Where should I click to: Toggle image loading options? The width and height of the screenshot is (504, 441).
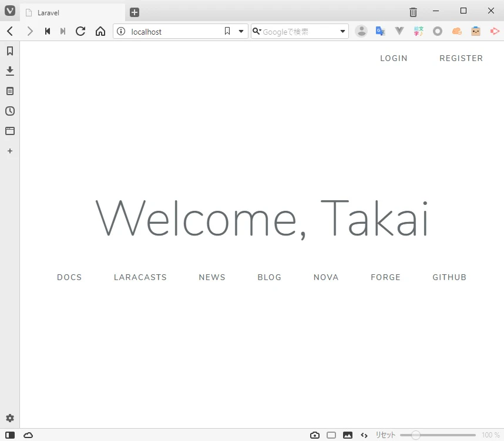click(x=348, y=435)
